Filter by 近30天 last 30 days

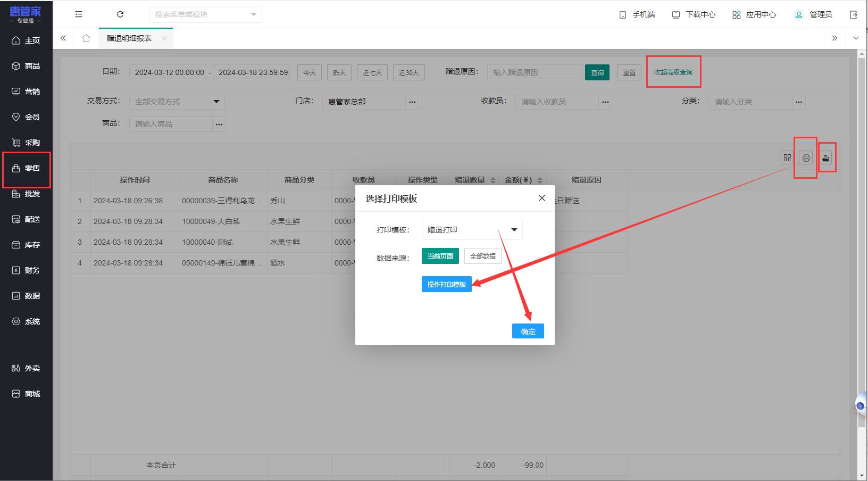(x=409, y=72)
